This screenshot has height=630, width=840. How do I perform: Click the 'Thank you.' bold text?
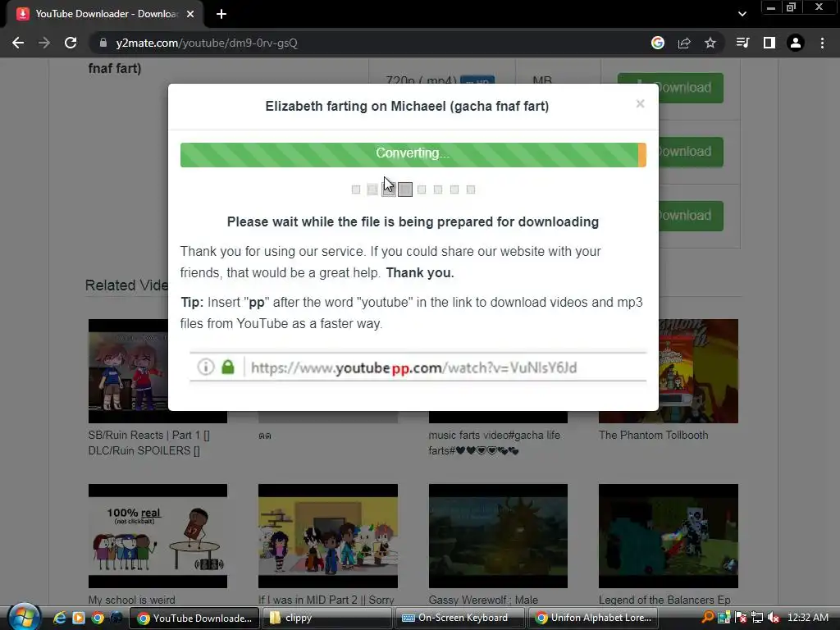pos(420,272)
